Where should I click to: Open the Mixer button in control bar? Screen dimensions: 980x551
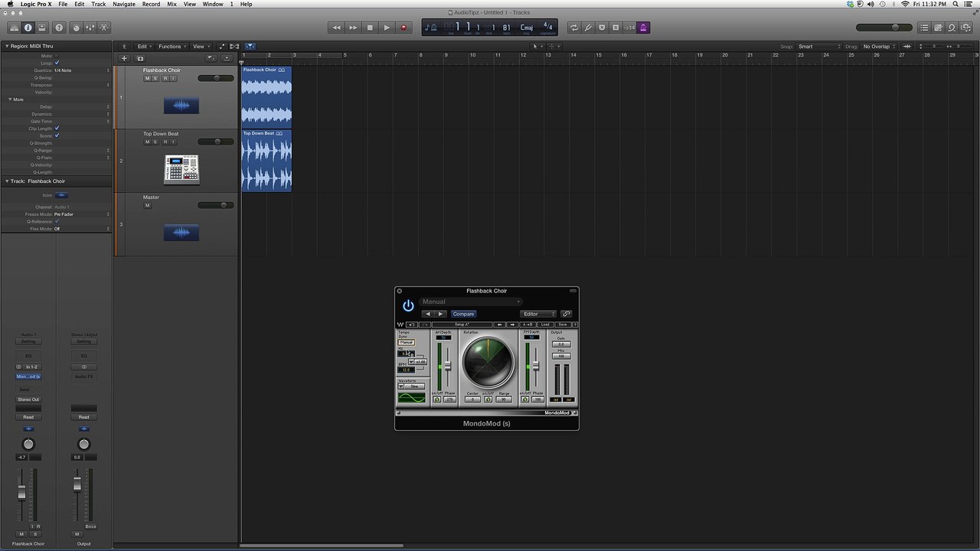pyautogui.click(x=90, y=28)
